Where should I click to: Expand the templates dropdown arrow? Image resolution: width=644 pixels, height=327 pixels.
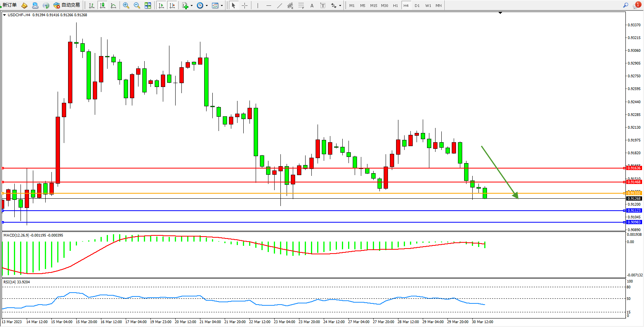coord(222,5)
